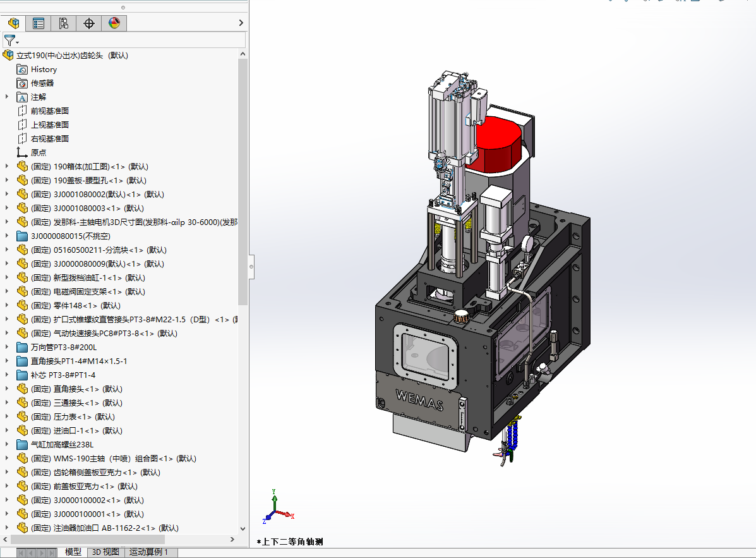Select the top assembly 立式190(中心出水)齿轮头
The image size is (756, 558).
[x=73, y=56]
